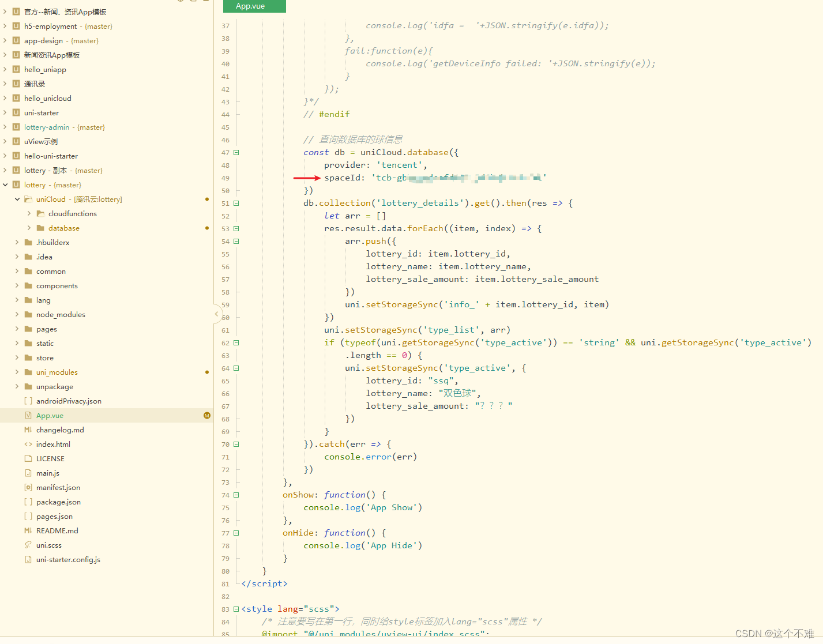823x644 pixels.
Task: Click the README.md file icon
Action: pyautogui.click(x=28, y=530)
